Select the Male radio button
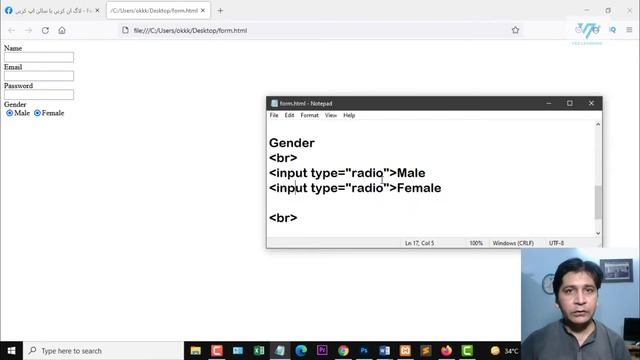The height and width of the screenshot is (360, 640). point(9,113)
